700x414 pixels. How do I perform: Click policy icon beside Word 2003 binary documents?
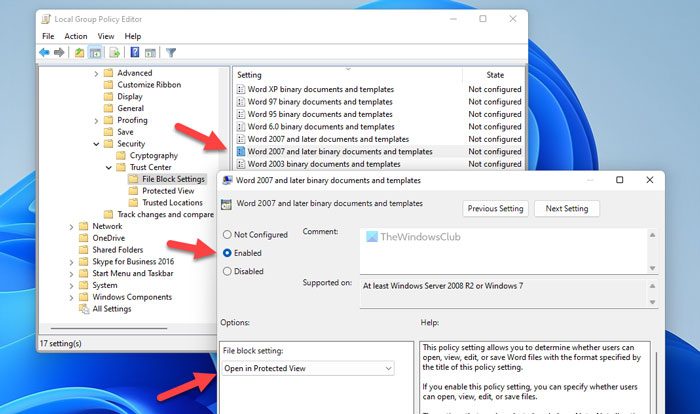click(241, 164)
